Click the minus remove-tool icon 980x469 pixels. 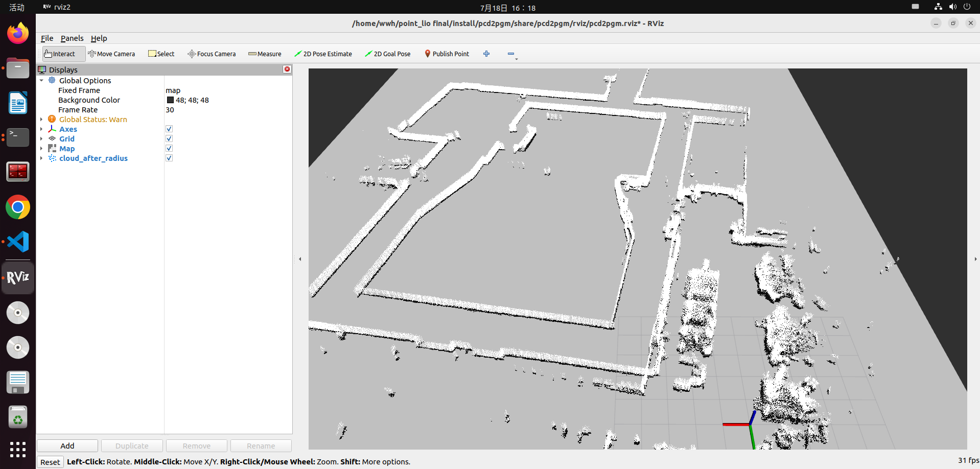click(510, 54)
